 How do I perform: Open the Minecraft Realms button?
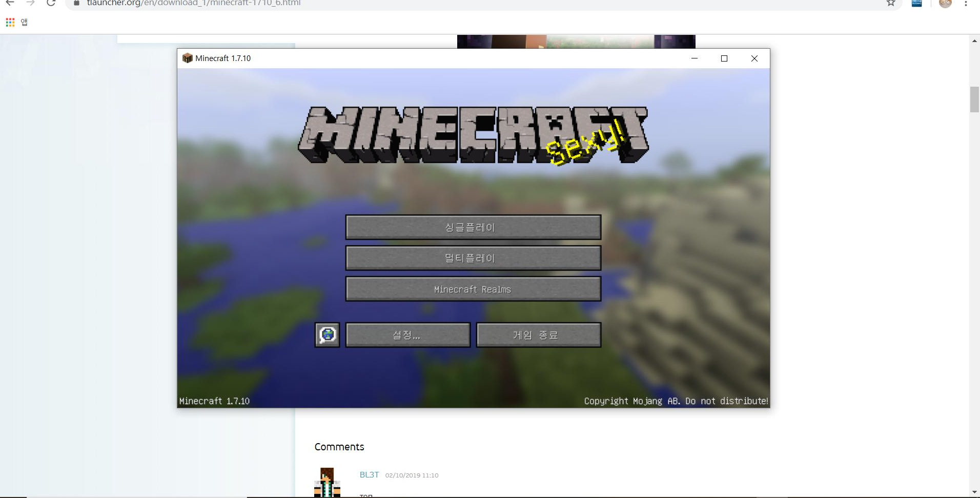pos(473,289)
